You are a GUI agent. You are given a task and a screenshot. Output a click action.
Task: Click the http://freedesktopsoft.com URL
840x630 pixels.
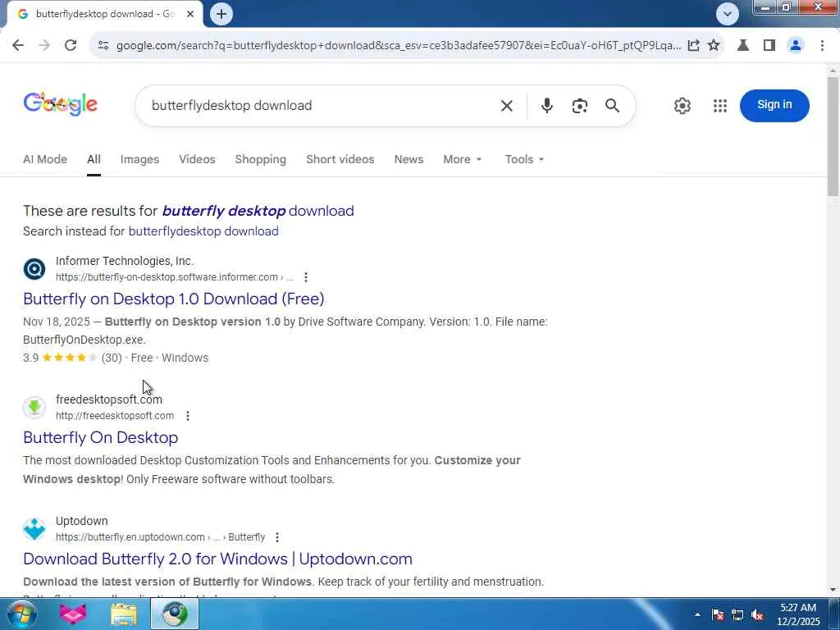point(115,416)
